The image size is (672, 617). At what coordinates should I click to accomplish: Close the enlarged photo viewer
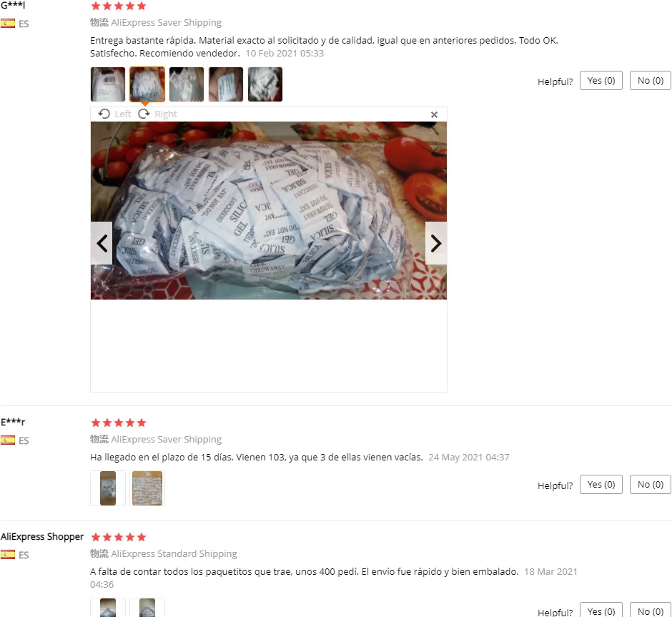pos(434,114)
